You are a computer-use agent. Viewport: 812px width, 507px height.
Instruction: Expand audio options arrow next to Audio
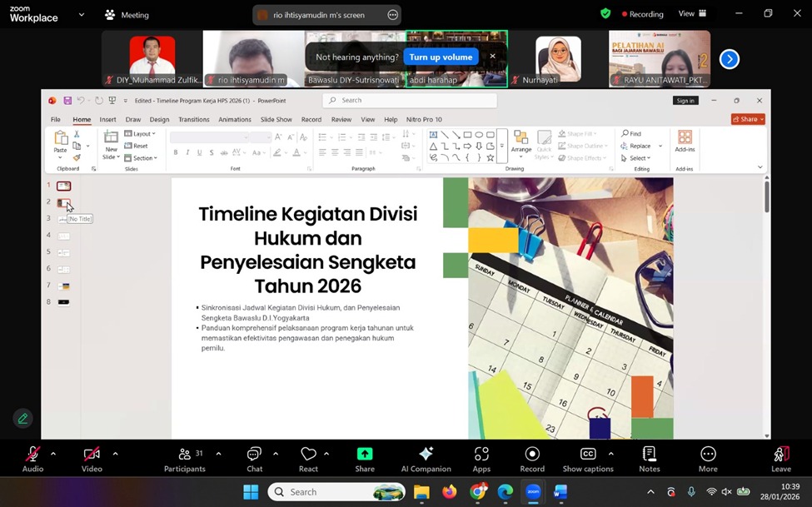53,454
